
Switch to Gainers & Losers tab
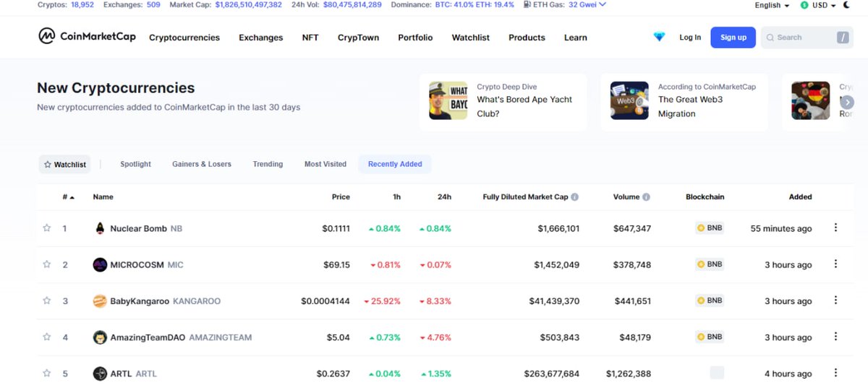pyautogui.click(x=202, y=164)
